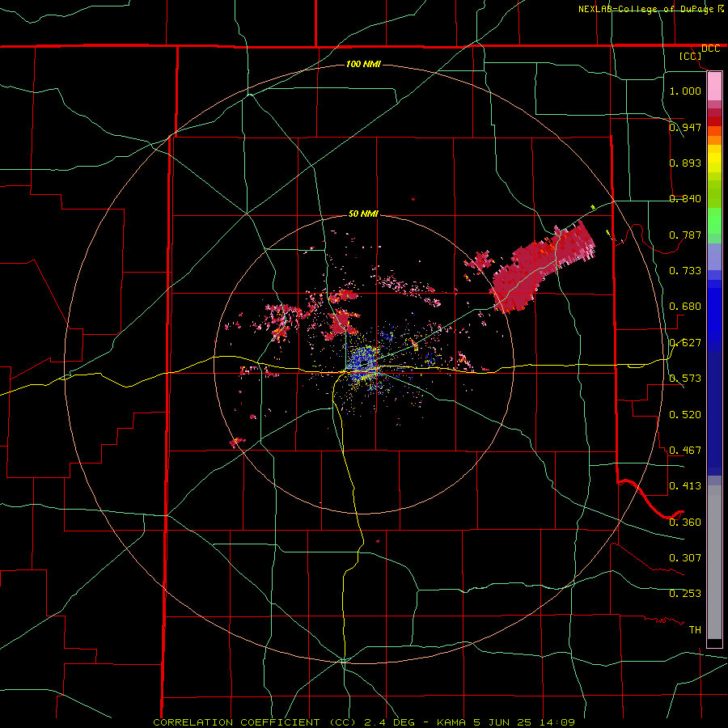Click the [CC] units label
The height and width of the screenshot is (728, 728).
click(690, 56)
